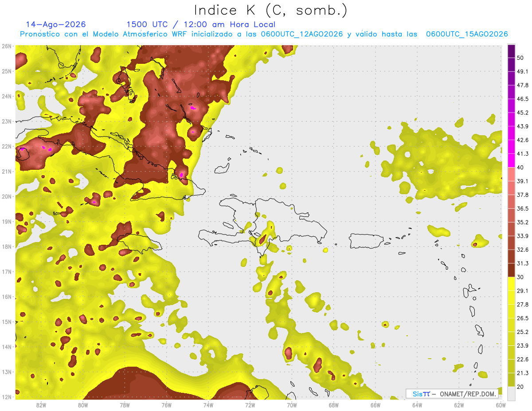Select the latitude label "12N"

coord(7,397)
